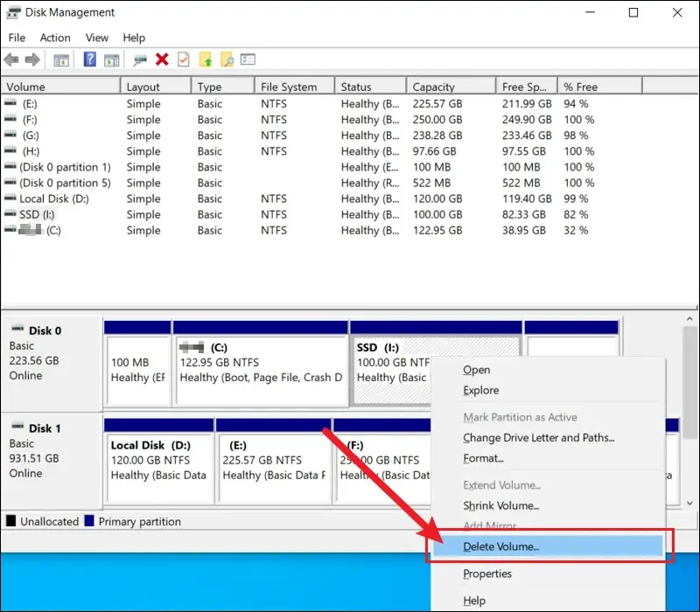Open the Action menu
This screenshot has width=700, height=612.
tap(55, 38)
